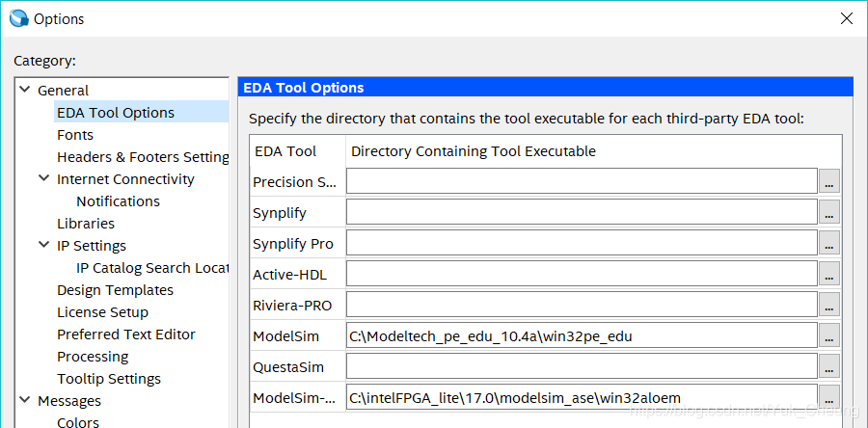Go to License Setup options
This screenshot has height=428, width=868.
[x=102, y=312]
